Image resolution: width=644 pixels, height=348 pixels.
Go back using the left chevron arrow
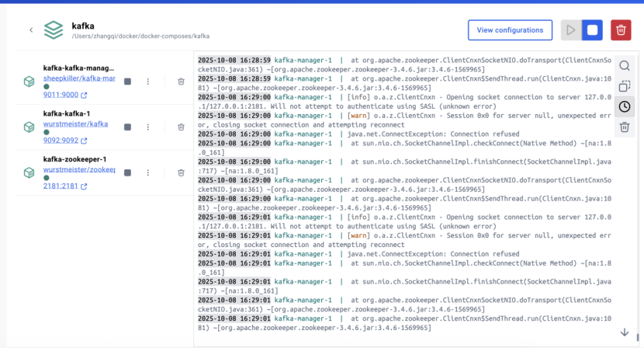[31, 30]
